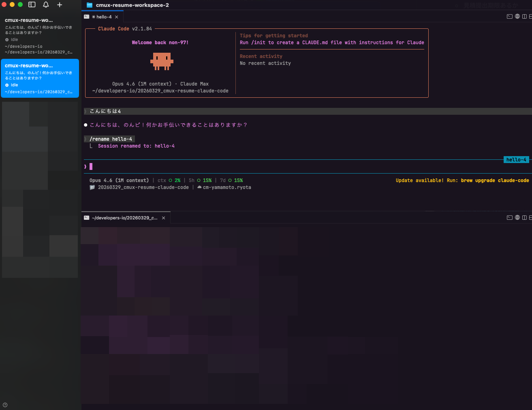Split the hello-4 pane into vertical columns
This screenshot has height=410, width=532.
click(x=524, y=16)
